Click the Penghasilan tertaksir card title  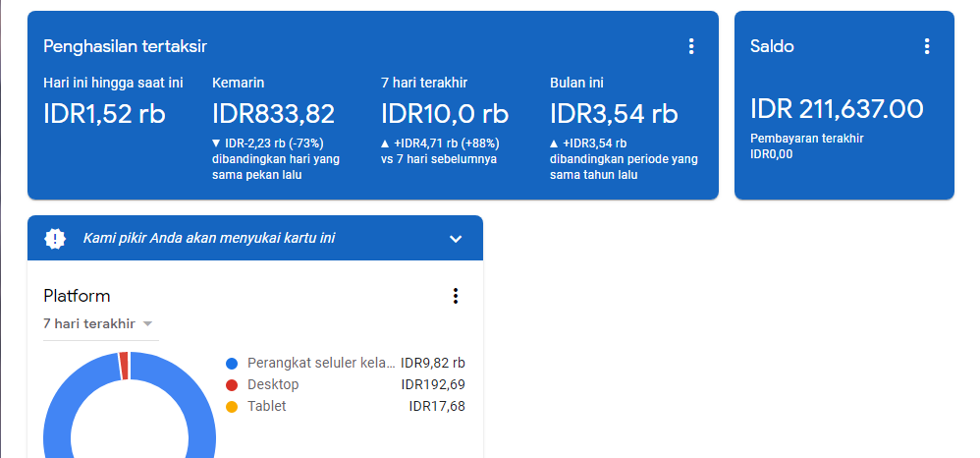pyautogui.click(x=126, y=46)
